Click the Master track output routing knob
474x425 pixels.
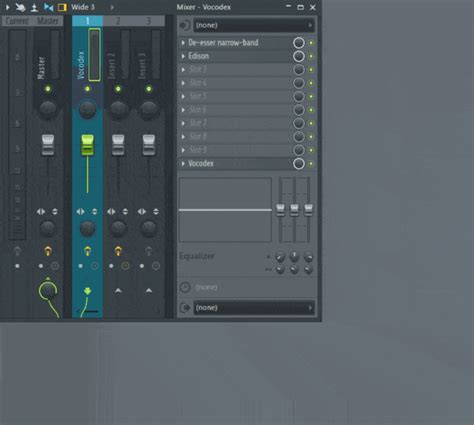tap(48, 291)
